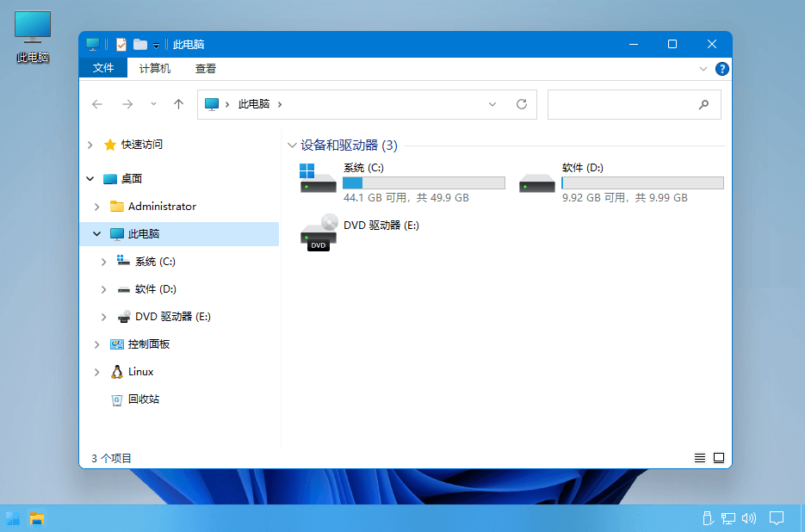The height and width of the screenshot is (532, 805).
Task: Open the 查看 ribbon tab
Action: 205,68
